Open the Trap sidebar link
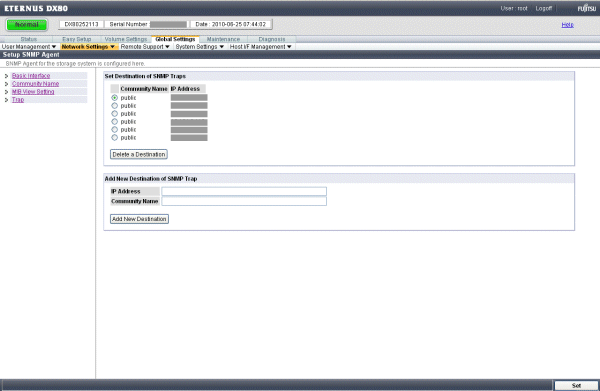 [18, 100]
